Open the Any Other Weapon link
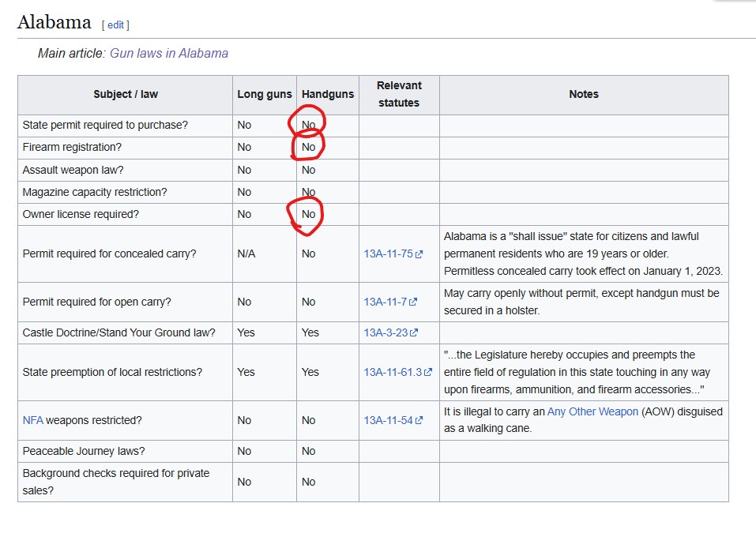 pyautogui.click(x=592, y=411)
